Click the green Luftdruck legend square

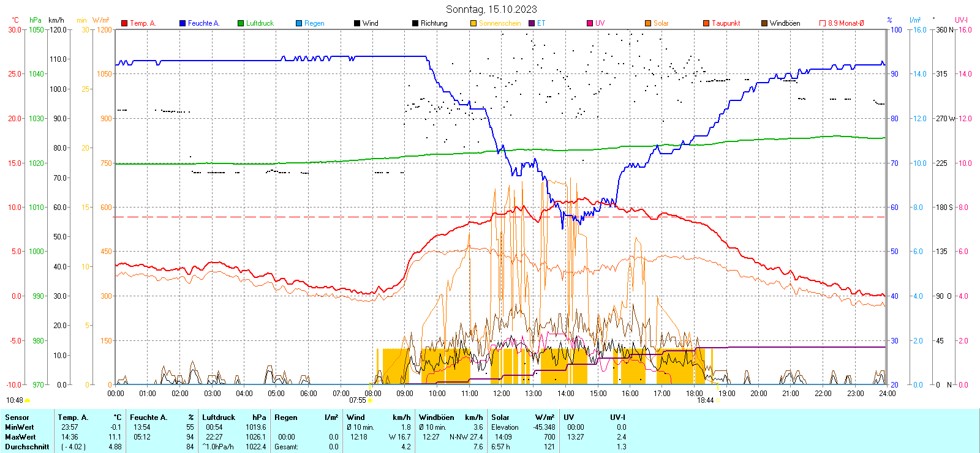pyautogui.click(x=241, y=23)
